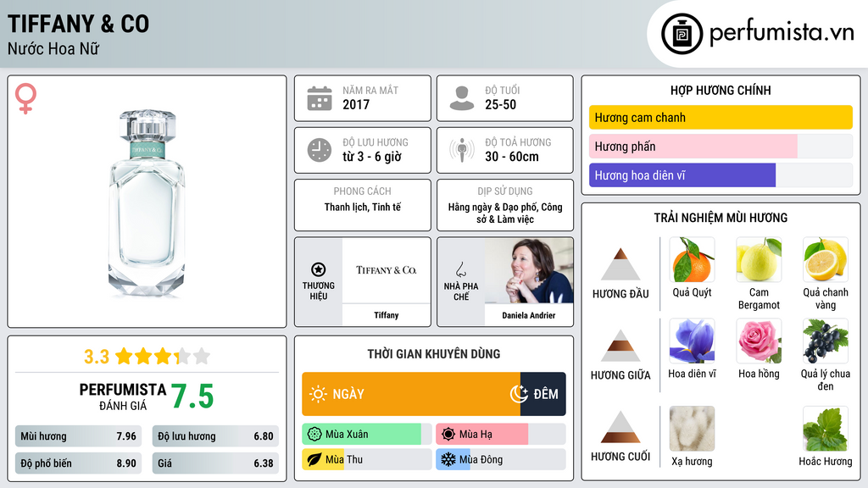Viewport: 868px width, 488px height.
Task: Click the Hương cam chanh yellow bar
Action: 721,117
